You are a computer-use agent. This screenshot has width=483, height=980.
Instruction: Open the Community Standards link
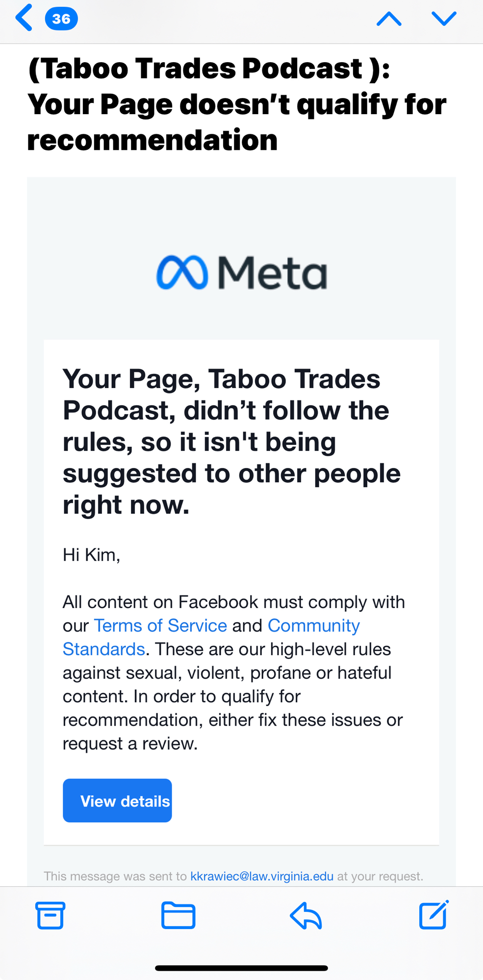click(x=314, y=626)
